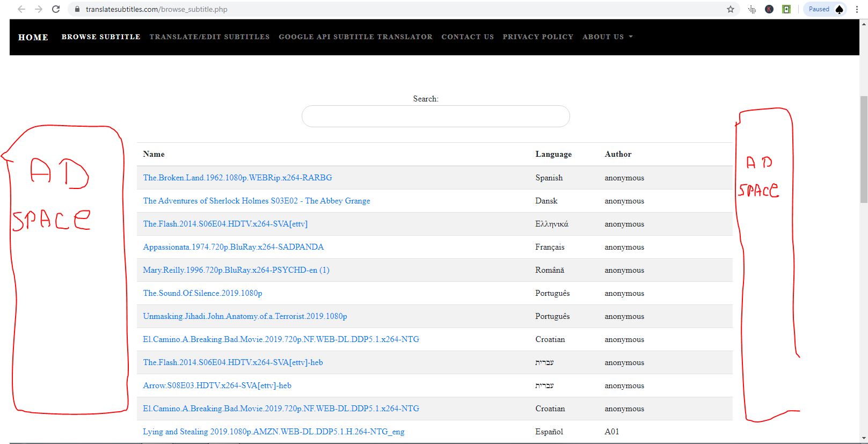Expand the ABOUT US dropdown menu
868x444 pixels.
coord(608,37)
